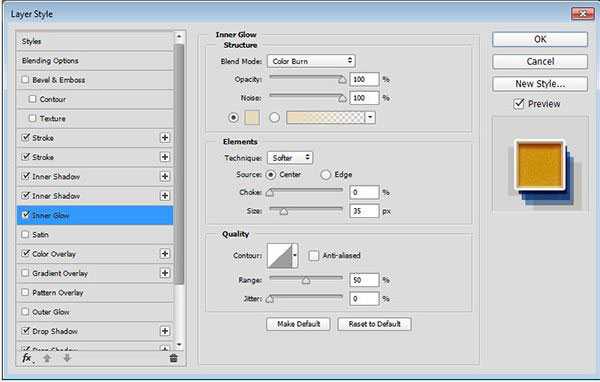Click the trash delete effect icon

pos(173,358)
